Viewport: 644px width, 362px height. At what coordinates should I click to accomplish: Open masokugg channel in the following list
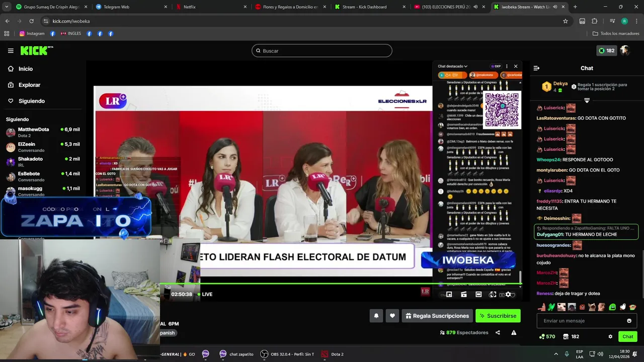[43, 191]
